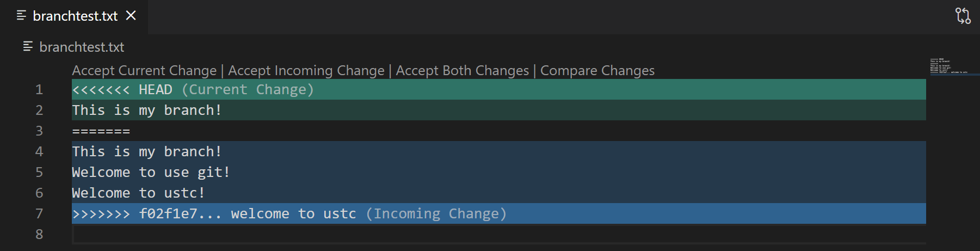Place cursor in 'Welcome to use git!' line
Screen dimensions: 980x251
[151, 173]
